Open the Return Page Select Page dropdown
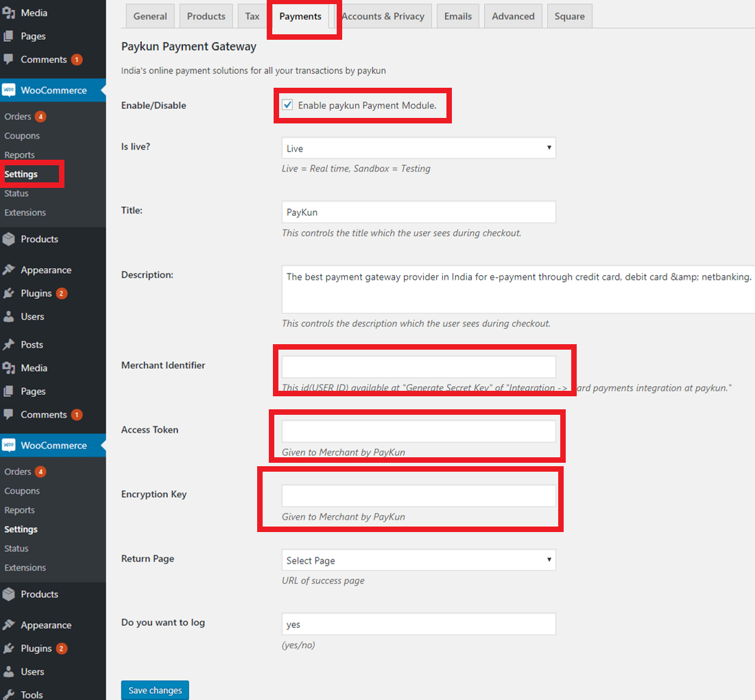This screenshot has width=755, height=700. [418, 560]
